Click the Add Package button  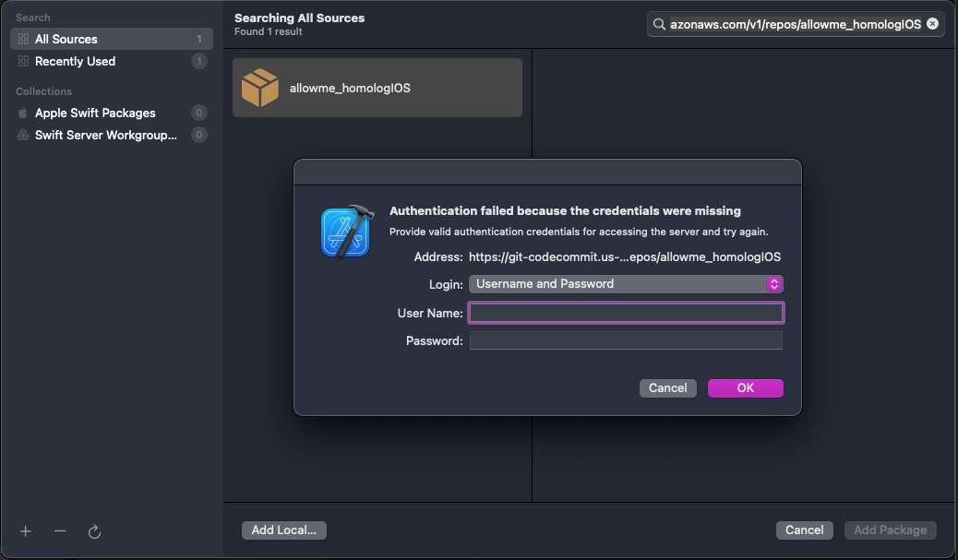pyautogui.click(x=891, y=530)
